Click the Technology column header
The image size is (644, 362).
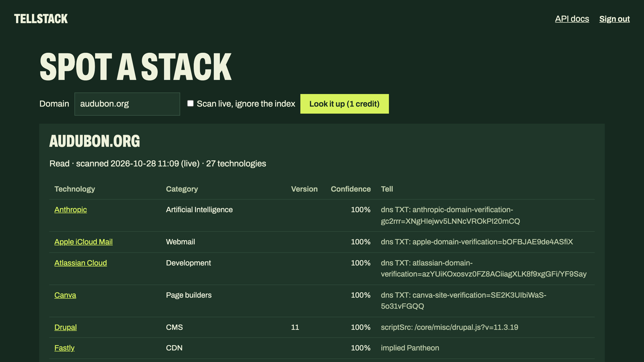click(x=75, y=189)
